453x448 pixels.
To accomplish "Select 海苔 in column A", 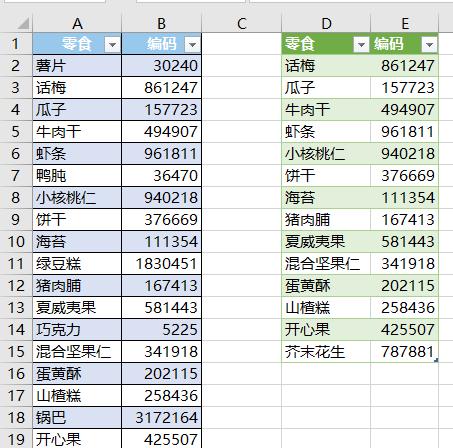I will [77, 242].
